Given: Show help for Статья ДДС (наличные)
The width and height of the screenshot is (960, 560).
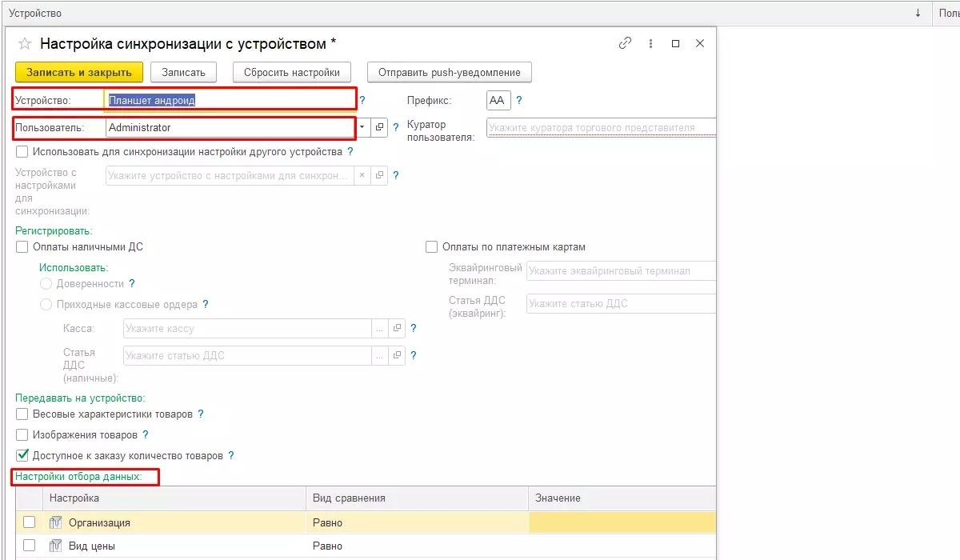Looking at the screenshot, I should pyautogui.click(x=414, y=355).
